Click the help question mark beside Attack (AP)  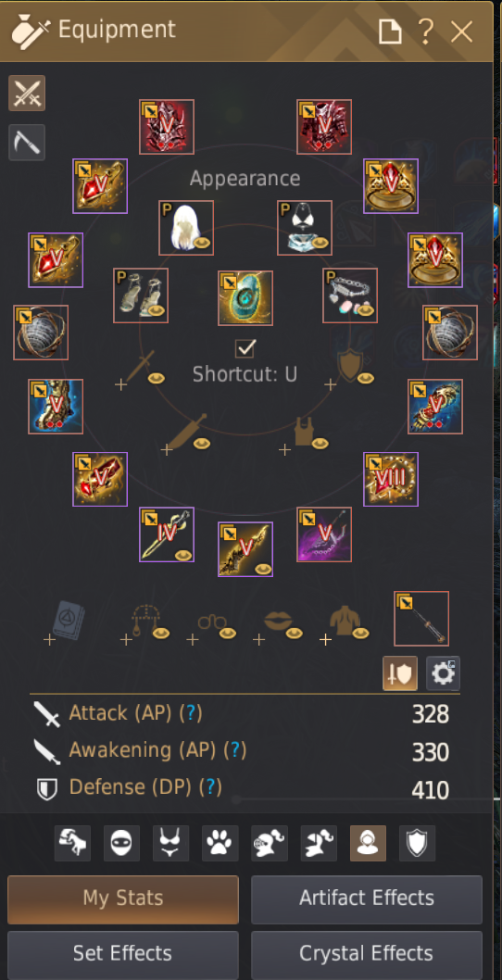point(191,712)
